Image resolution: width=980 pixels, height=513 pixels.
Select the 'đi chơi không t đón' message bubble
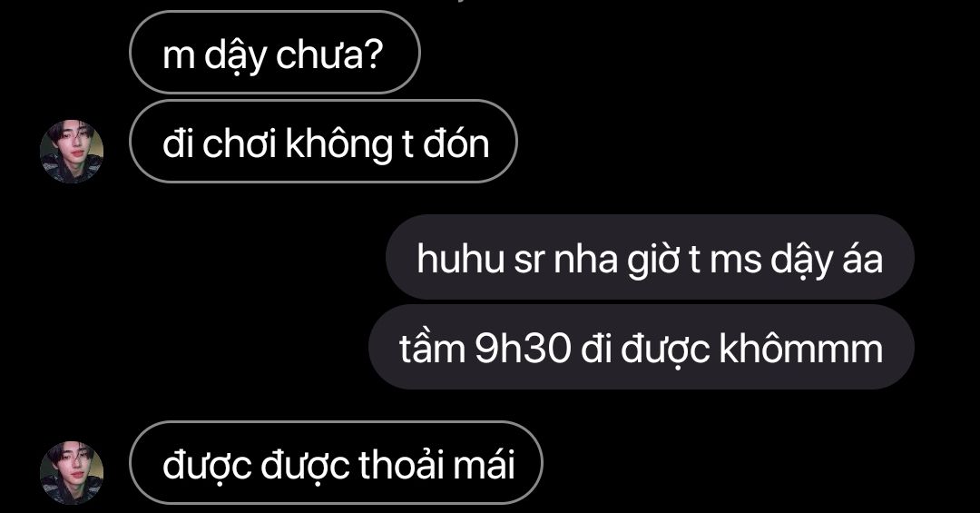(323, 142)
